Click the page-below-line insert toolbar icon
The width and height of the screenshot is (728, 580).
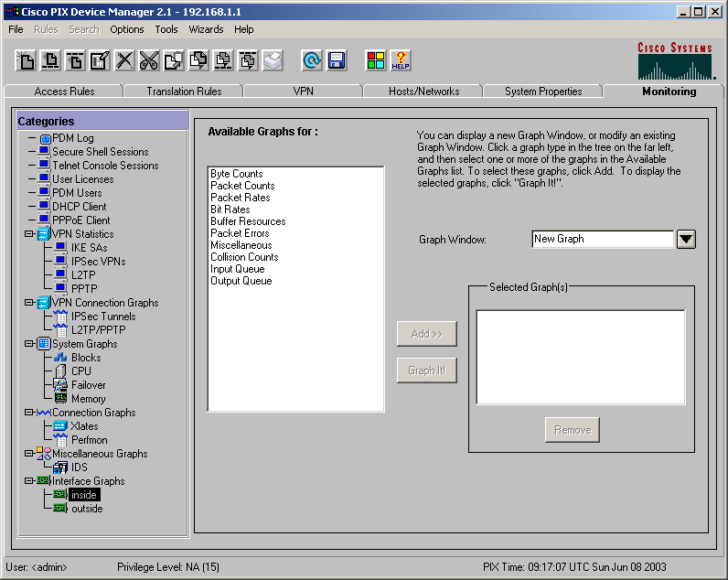(75, 60)
